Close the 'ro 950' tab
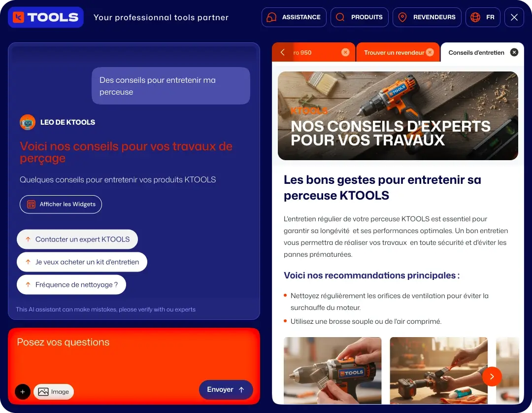 click(345, 52)
